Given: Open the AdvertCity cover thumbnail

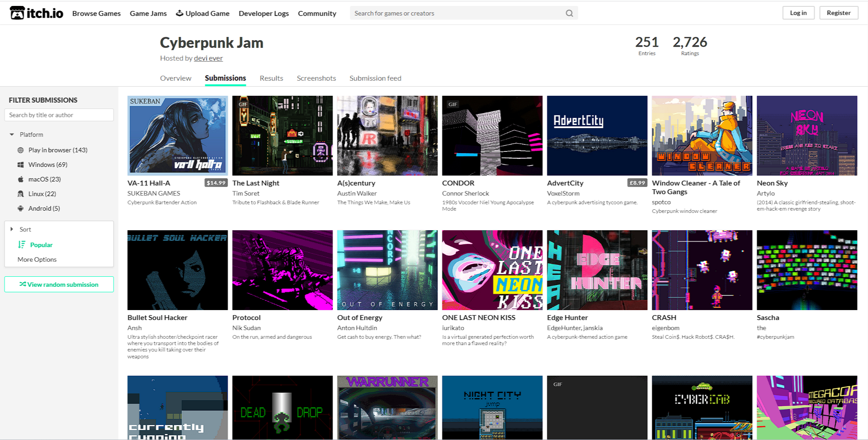Looking at the screenshot, I should (x=597, y=135).
